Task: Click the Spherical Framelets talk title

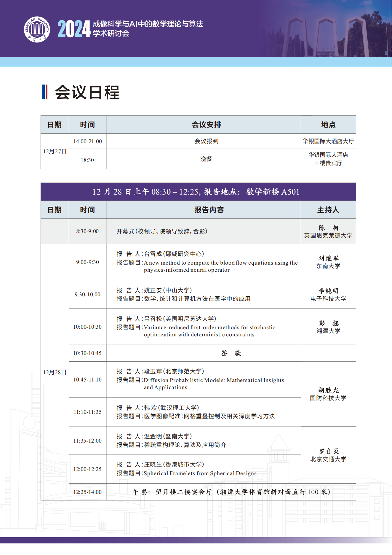Action: 200,473
